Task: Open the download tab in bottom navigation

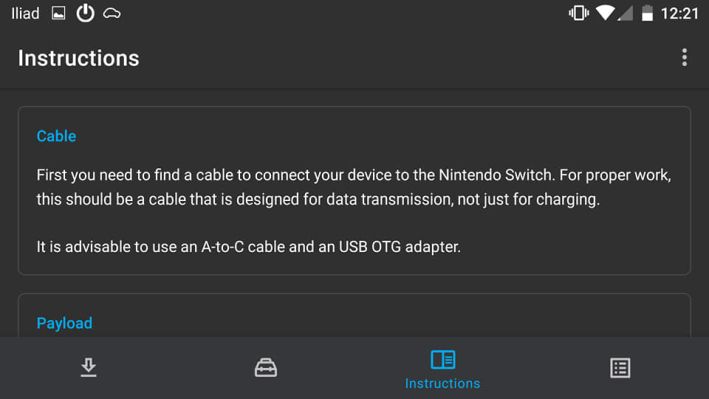Action: [x=89, y=367]
